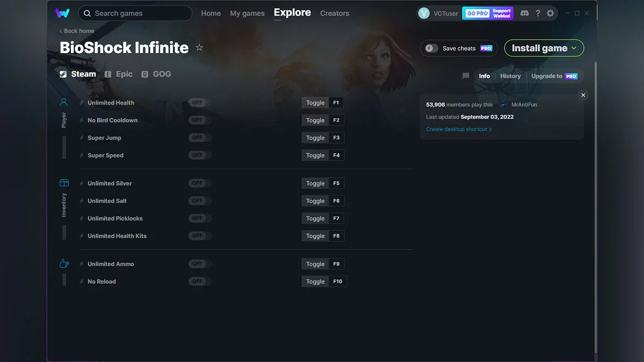Click the weapons category hand icon

[64, 264]
